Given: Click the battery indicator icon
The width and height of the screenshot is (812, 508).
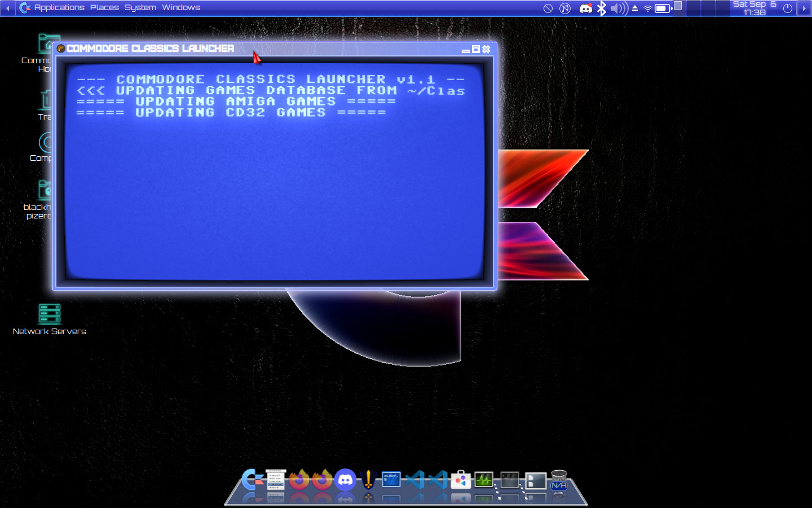Looking at the screenshot, I should coord(663,8).
